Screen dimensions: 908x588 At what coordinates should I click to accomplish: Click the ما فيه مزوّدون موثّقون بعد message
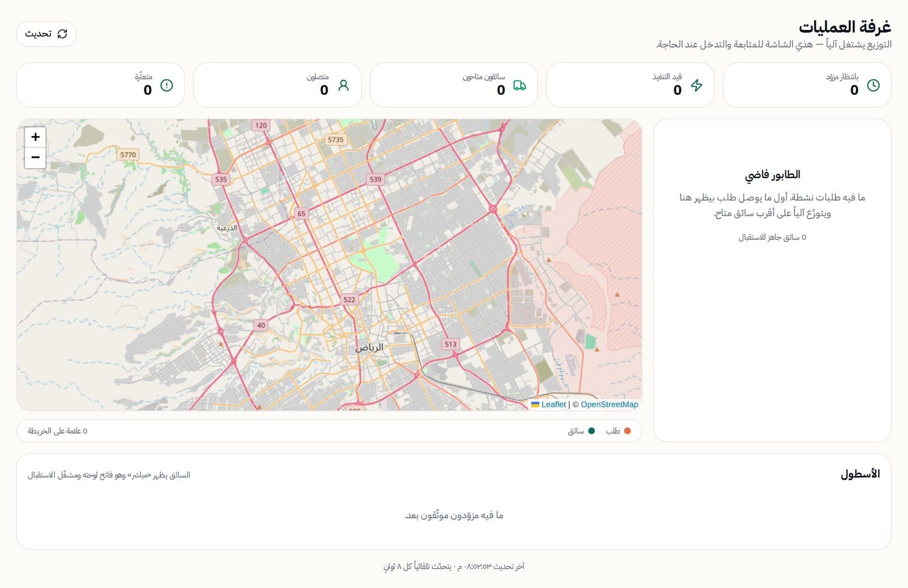[x=454, y=515]
